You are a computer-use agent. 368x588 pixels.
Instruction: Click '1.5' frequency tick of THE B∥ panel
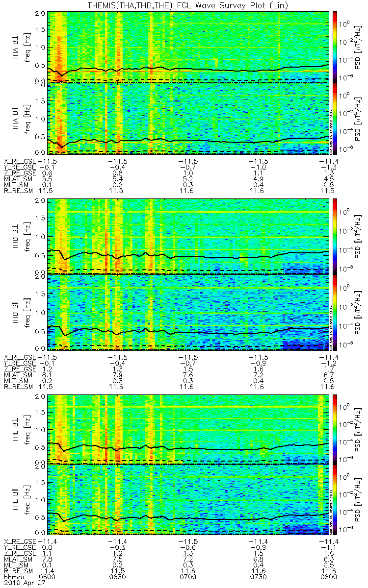[40, 484]
